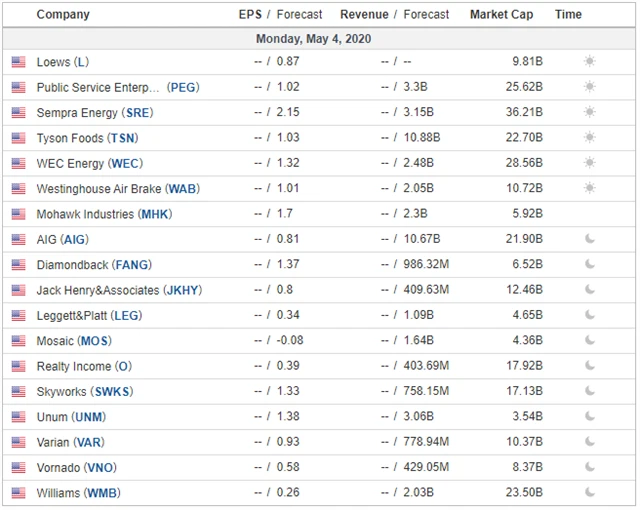Image resolution: width=640 pixels, height=510 pixels.
Task: Click the EPS column header
Action: click(250, 15)
